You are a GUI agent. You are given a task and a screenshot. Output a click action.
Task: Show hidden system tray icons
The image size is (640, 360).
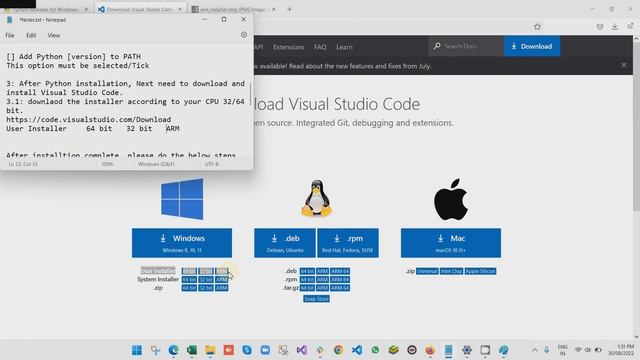(535, 350)
